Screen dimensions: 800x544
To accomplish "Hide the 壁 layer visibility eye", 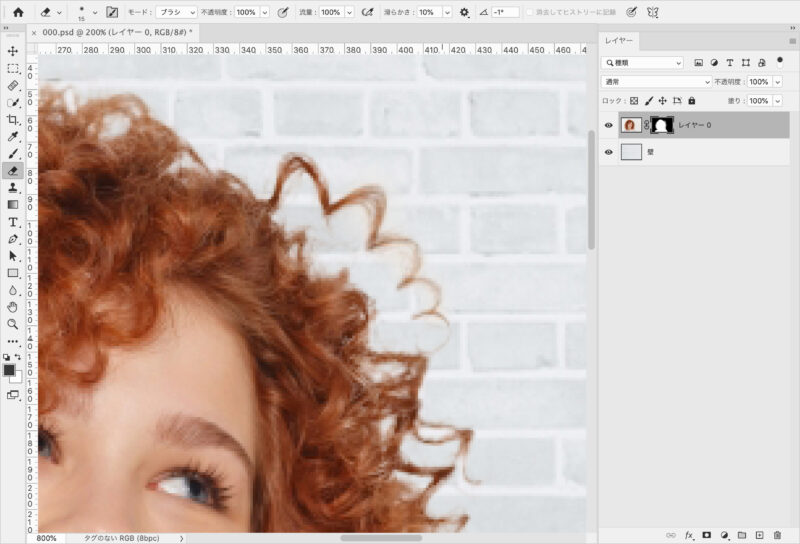I will pos(609,152).
